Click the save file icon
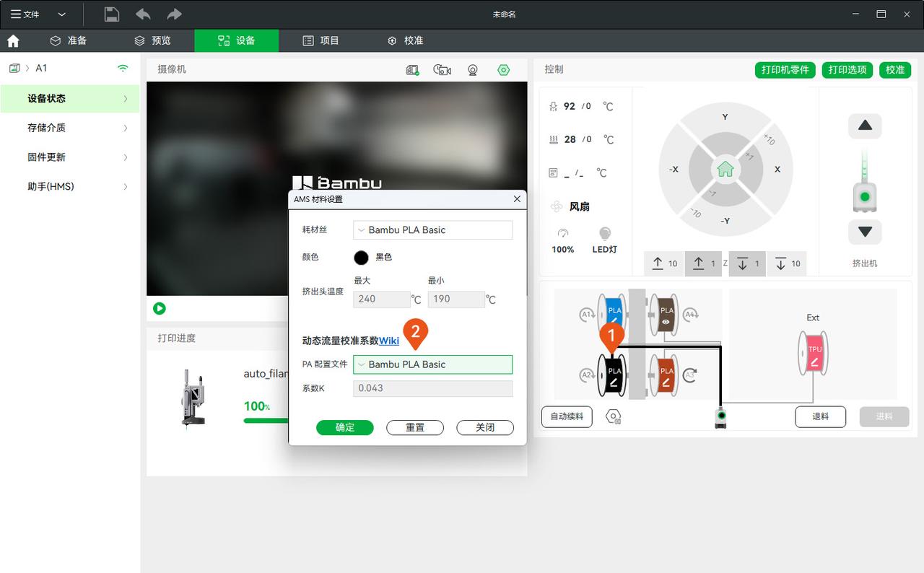This screenshot has height=573, width=924. coord(111,14)
